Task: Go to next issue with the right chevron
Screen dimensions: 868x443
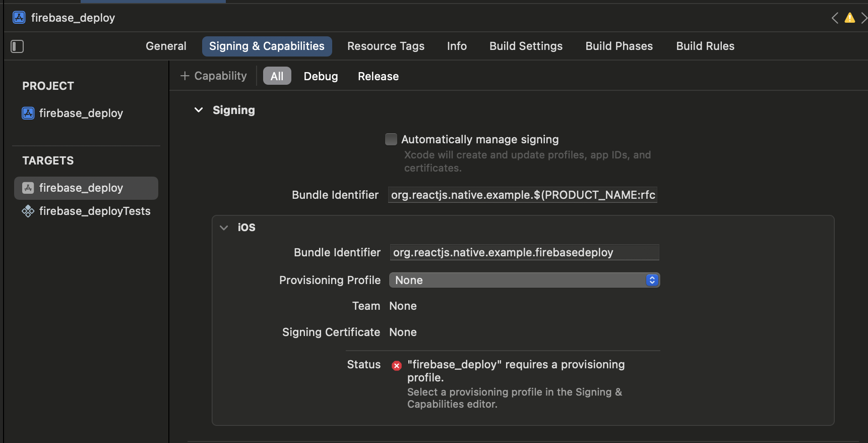Action: 863,18
